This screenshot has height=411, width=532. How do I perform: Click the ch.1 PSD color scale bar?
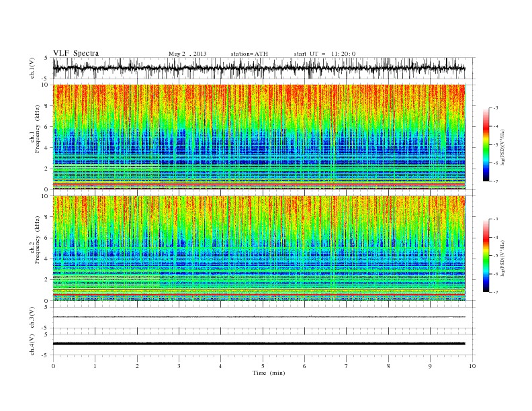coord(486,144)
